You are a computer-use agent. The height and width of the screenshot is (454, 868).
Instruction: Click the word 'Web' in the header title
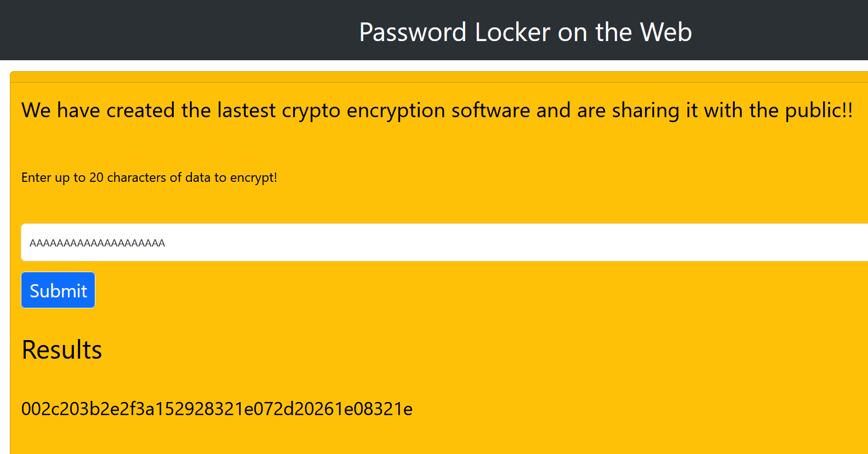(x=666, y=32)
